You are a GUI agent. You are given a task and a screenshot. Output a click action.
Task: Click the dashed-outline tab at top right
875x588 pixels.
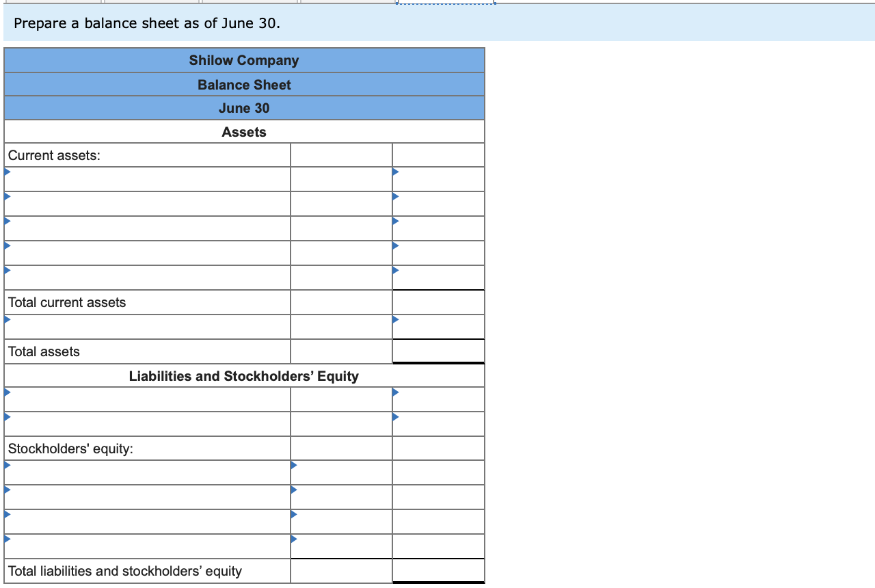pyautogui.click(x=443, y=3)
